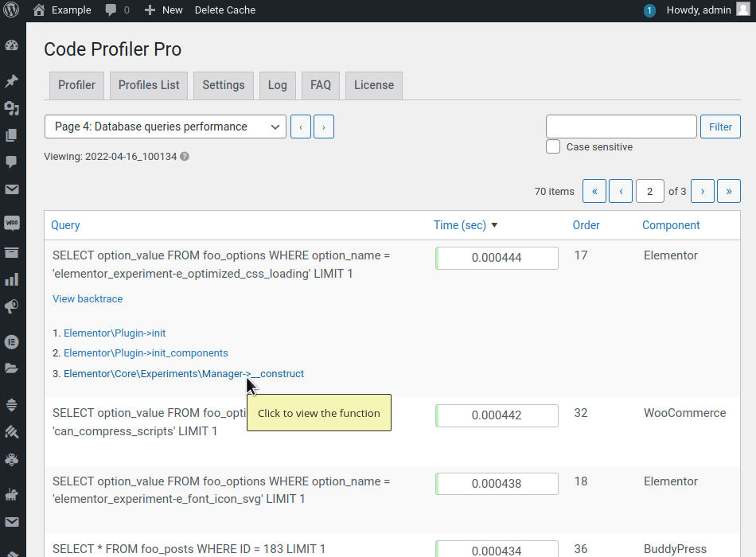Sort the table by Time (sec) column

click(x=460, y=225)
